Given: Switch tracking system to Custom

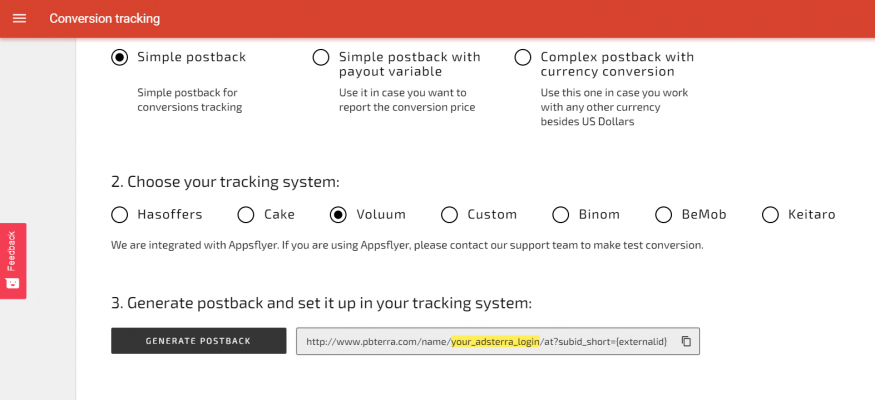Looking at the screenshot, I should (x=449, y=215).
